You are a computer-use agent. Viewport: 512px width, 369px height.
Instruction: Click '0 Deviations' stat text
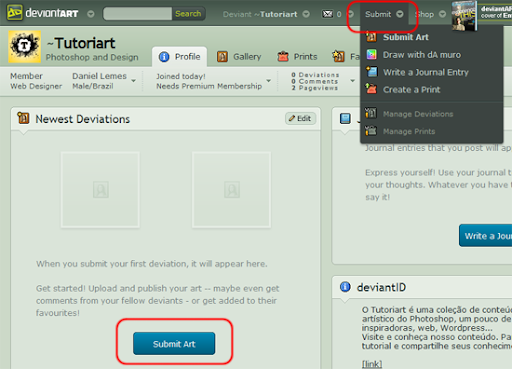click(315, 75)
